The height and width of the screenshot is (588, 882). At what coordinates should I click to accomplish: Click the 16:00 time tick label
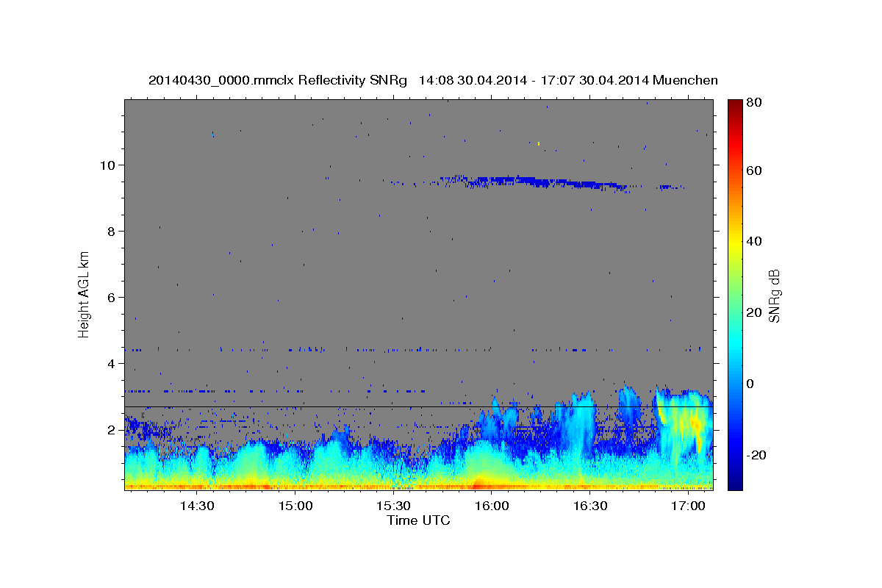[x=492, y=506]
